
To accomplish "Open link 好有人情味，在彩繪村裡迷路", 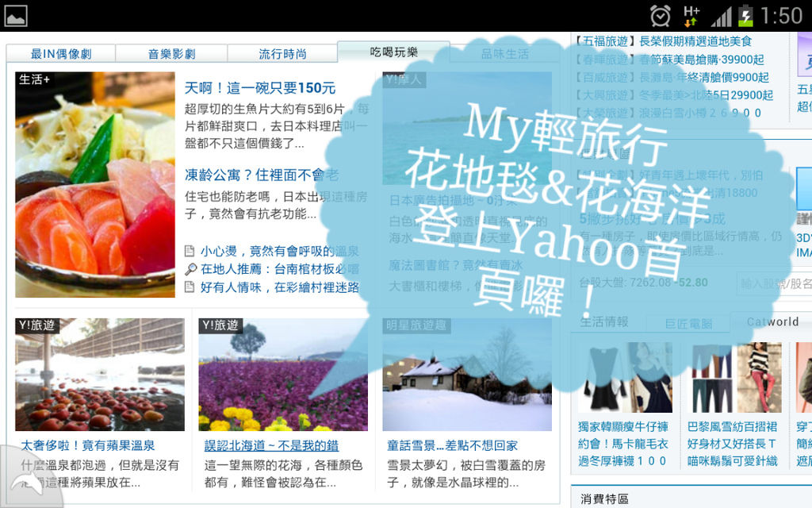I will pyautogui.click(x=280, y=287).
